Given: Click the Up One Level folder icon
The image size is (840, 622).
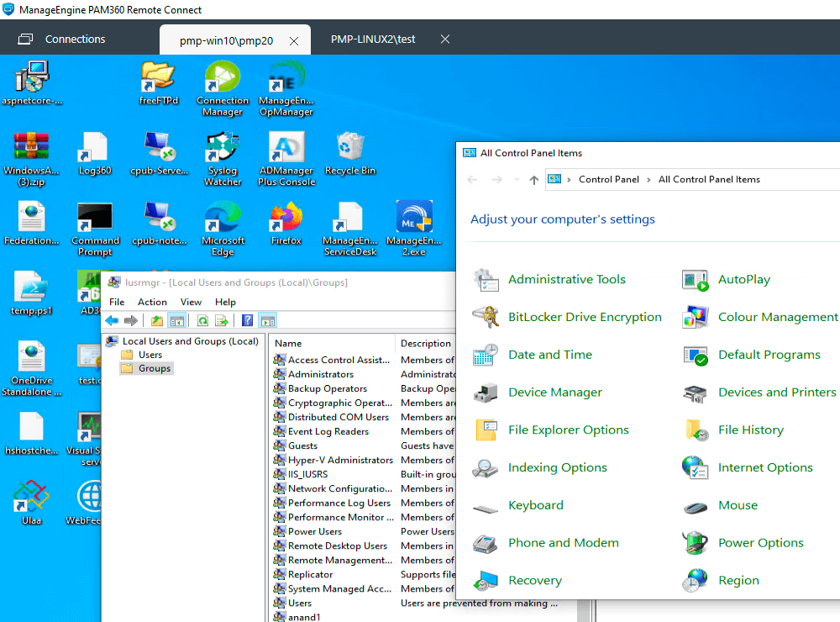Looking at the screenshot, I should pyautogui.click(x=157, y=320).
